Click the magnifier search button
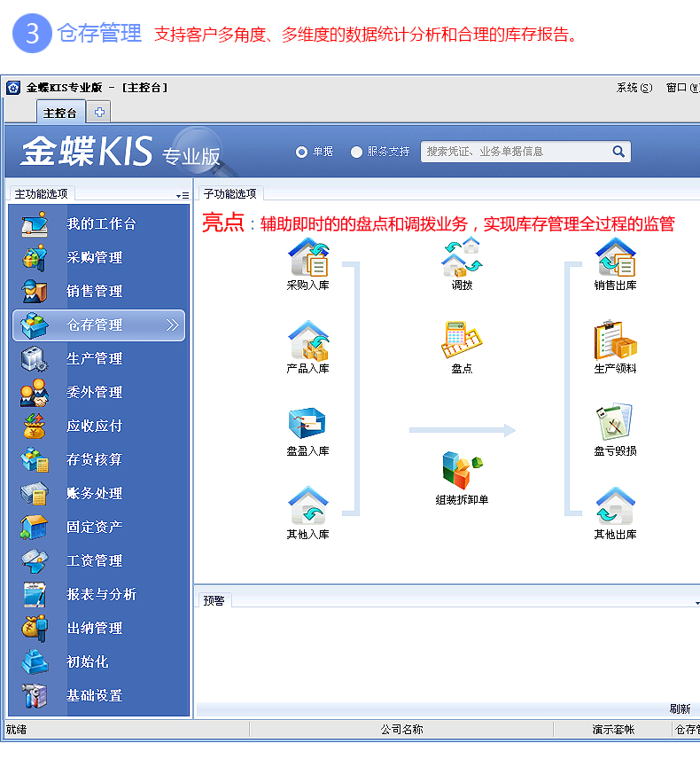 pyautogui.click(x=618, y=152)
